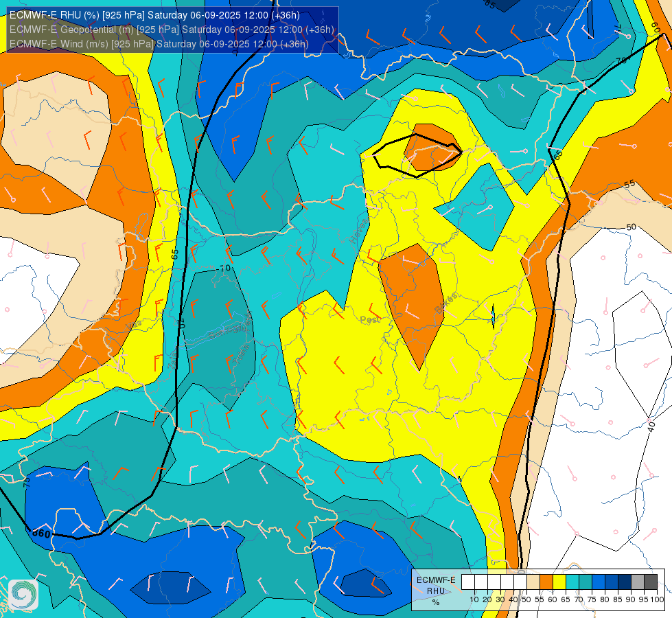Image resolution: width=672 pixels, height=618 pixels.
Task: Click the legend tick label '80'
Action: 605,599
